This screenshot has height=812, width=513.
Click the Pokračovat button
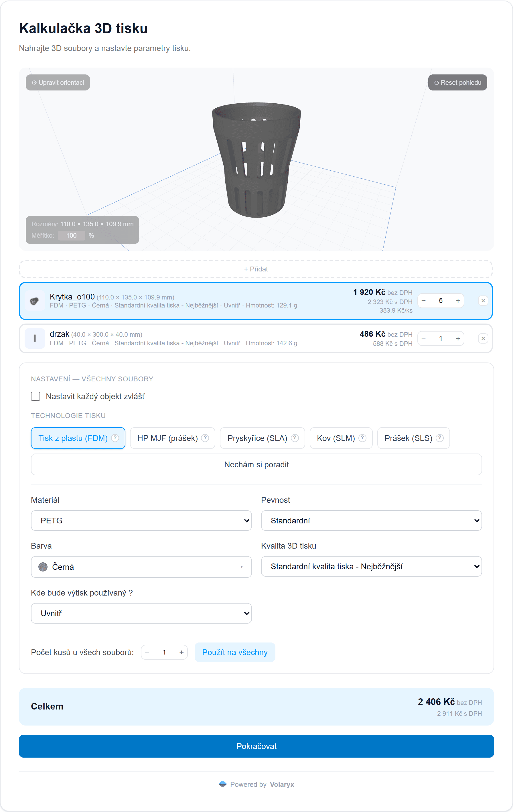click(256, 746)
